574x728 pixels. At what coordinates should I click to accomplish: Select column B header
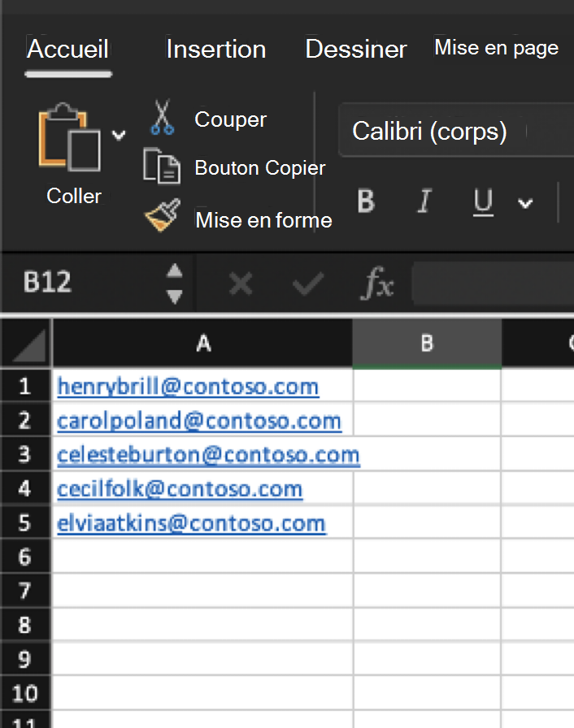(427, 344)
